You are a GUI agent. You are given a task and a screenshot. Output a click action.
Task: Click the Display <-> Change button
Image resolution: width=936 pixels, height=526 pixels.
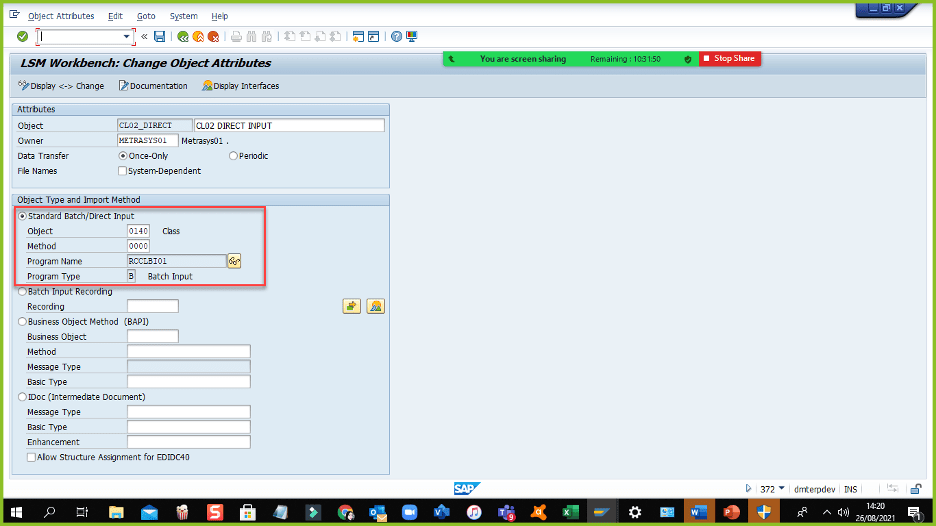click(61, 86)
